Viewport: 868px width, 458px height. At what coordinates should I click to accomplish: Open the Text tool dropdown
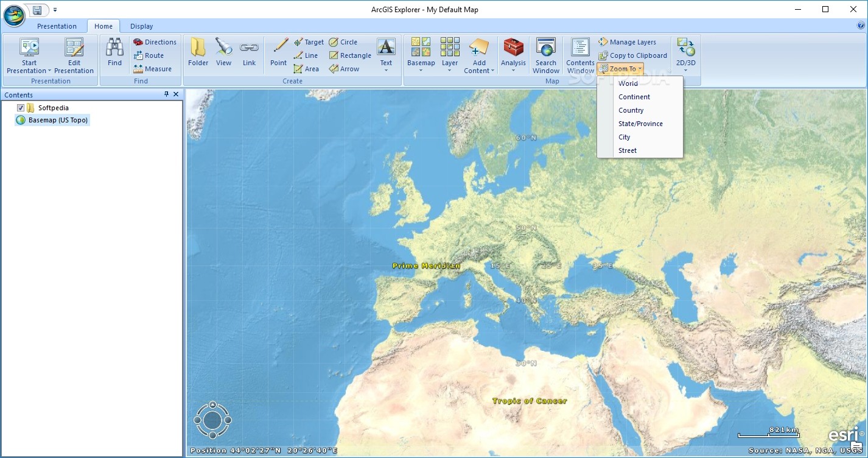pos(386,70)
